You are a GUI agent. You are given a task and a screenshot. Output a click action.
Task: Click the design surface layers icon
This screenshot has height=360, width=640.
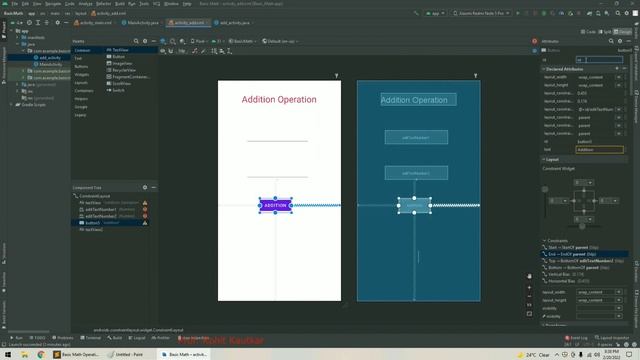[x=163, y=41]
